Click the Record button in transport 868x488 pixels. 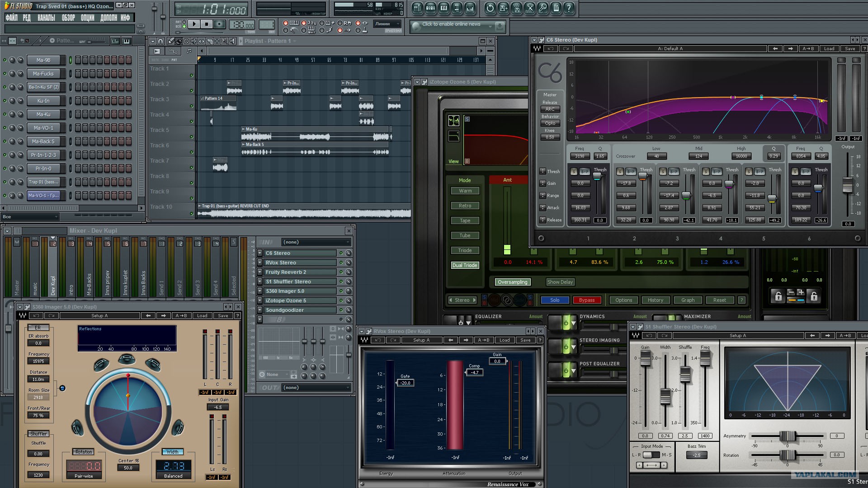[x=219, y=24]
